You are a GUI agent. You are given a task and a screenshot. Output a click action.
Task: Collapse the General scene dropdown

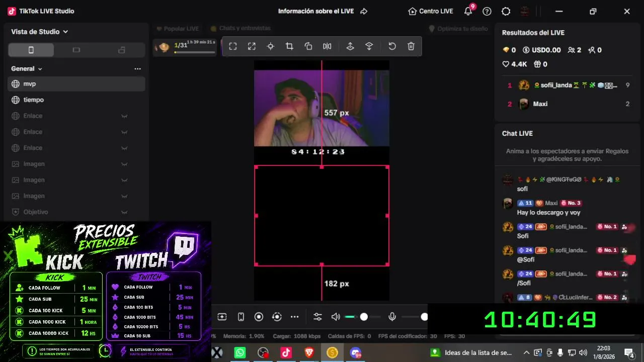click(27, 68)
